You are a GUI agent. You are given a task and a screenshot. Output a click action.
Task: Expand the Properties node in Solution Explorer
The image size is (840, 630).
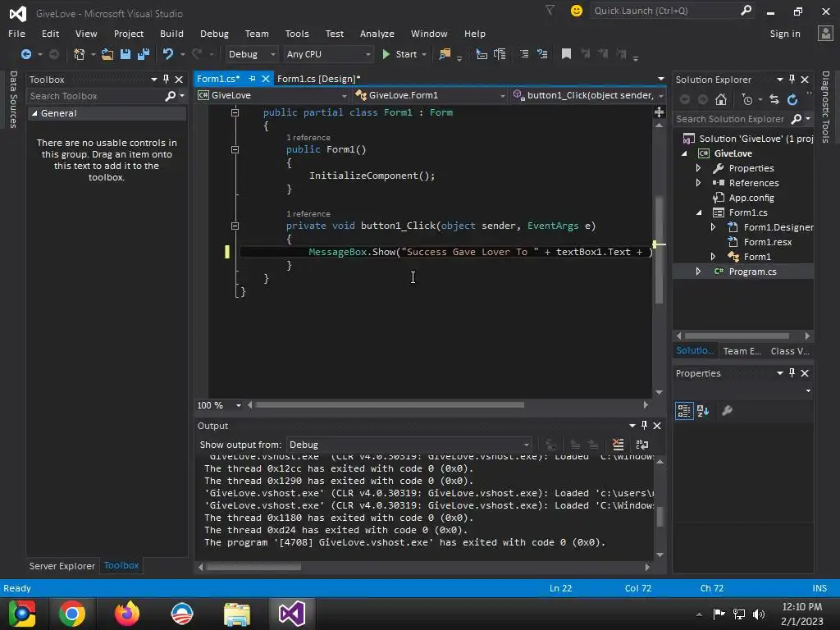(698, 168)
